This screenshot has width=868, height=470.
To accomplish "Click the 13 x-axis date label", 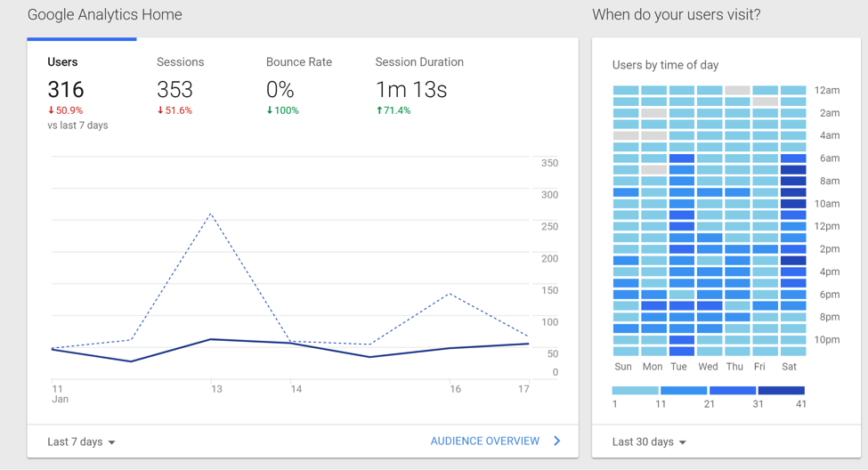I will (x=216, y=389).
